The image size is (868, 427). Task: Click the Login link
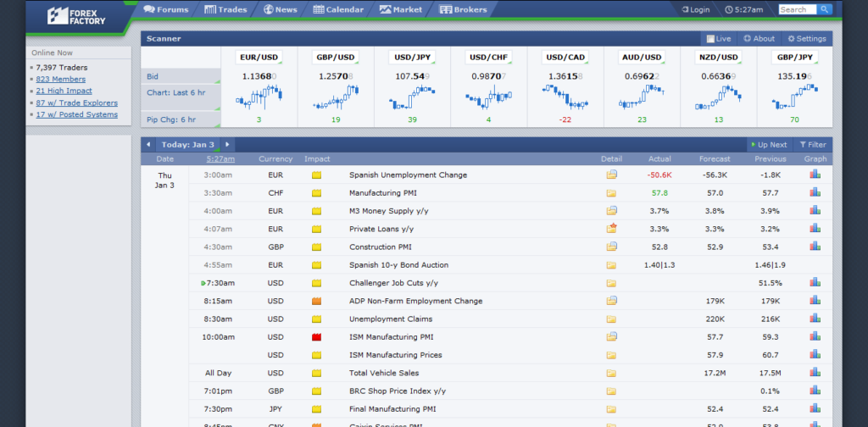pos(695,9)
